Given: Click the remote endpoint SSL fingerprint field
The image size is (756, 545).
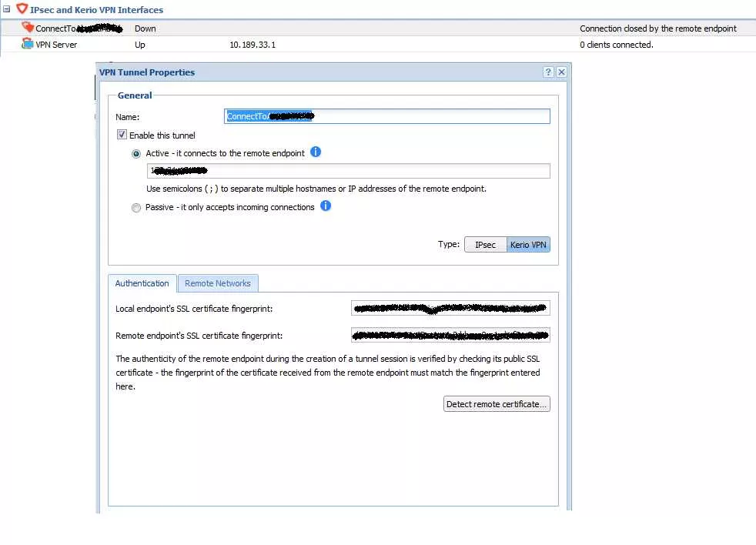Looking at the screenshot, I should point(450,335).
